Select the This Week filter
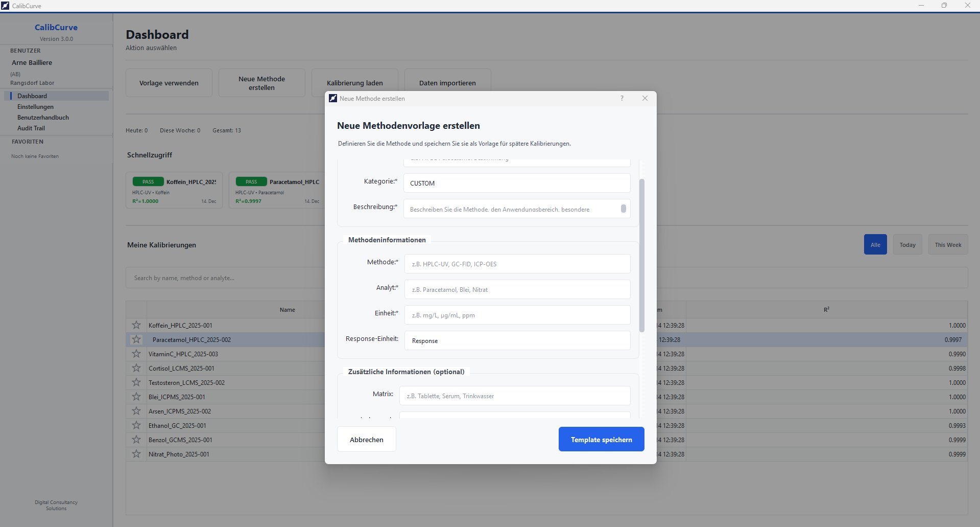The image size is (980, 527). tap(948, 245)
